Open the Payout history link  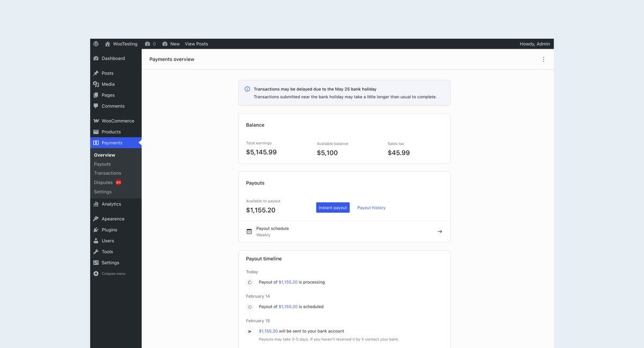[371, 208]
